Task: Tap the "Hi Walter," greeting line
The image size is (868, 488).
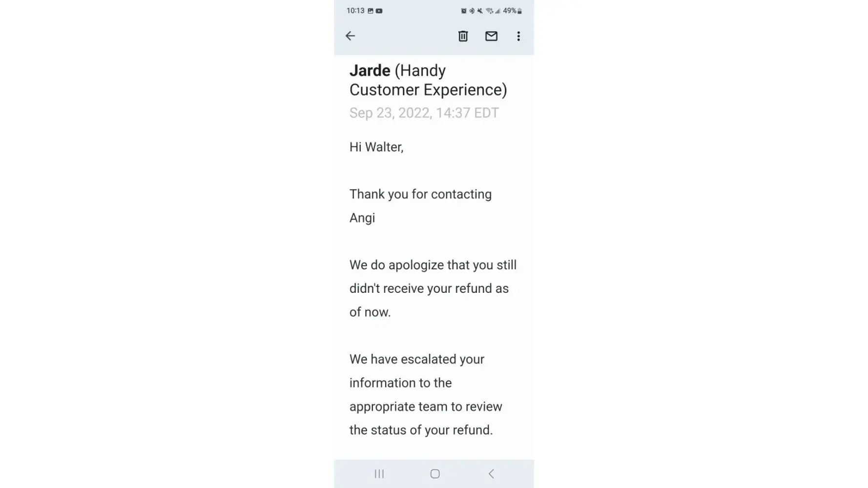Action: click(x=376, y=147)
